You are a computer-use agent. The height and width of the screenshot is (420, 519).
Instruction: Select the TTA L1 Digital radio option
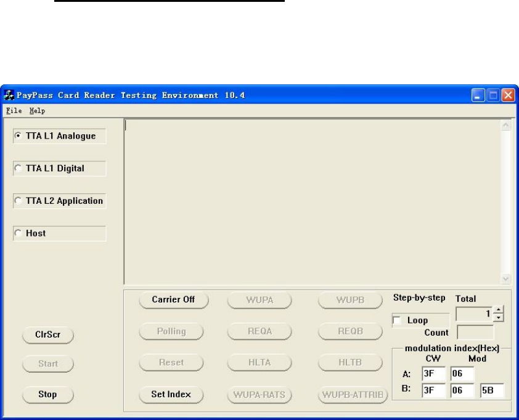[x=60, y=168]
